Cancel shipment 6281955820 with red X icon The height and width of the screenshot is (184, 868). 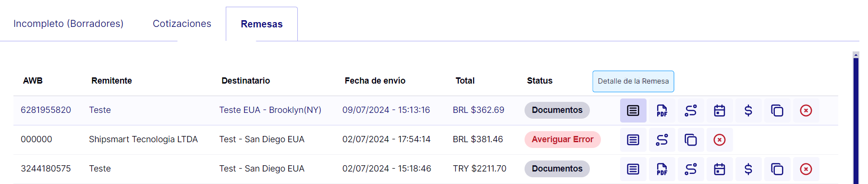tap(806, 110)
